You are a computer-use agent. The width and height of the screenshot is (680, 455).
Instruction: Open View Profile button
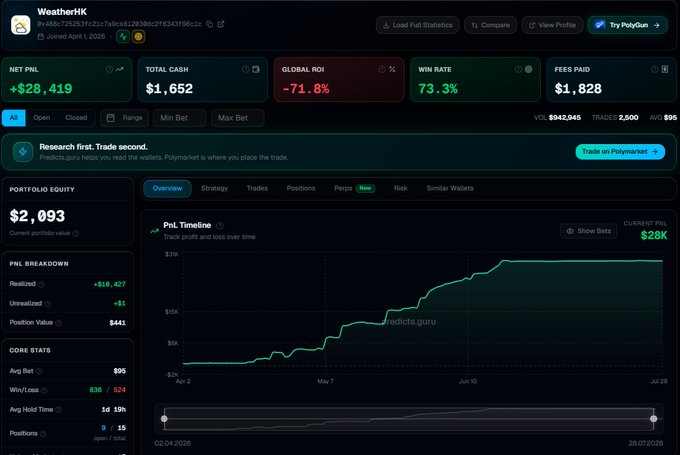click(552, 25)
